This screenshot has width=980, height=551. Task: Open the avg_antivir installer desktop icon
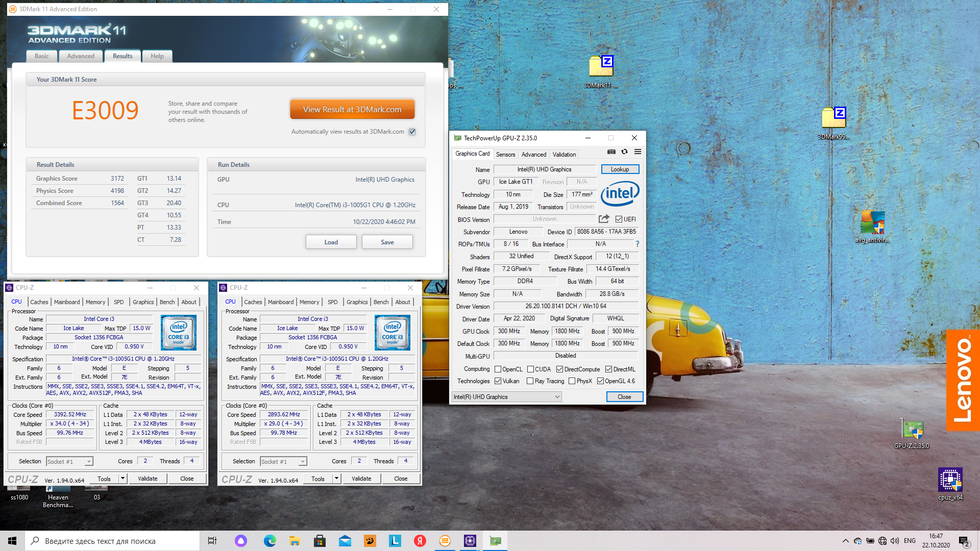[872, 226]
